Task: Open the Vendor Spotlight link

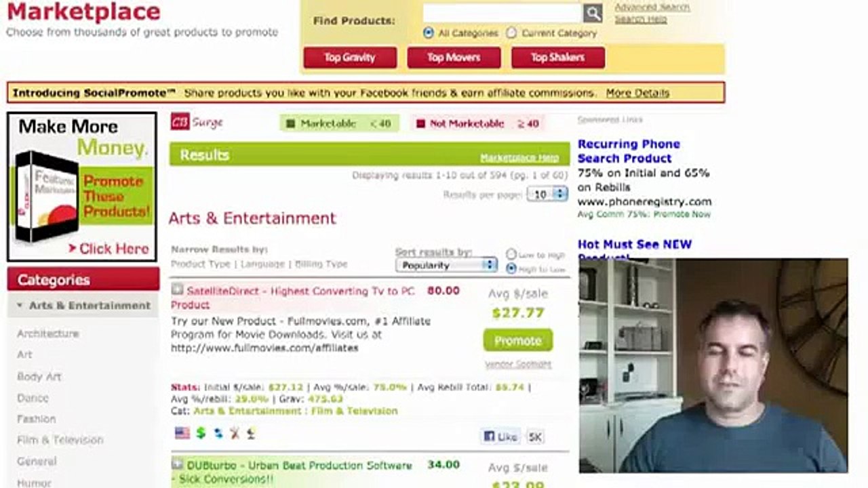Action: (518, 364)
